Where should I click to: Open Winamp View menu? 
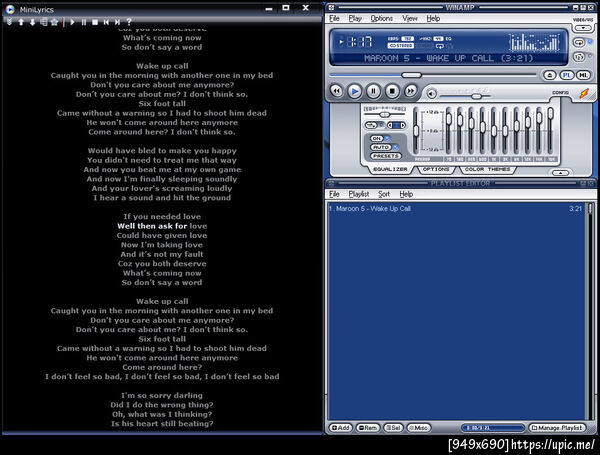(x=409, y=18)
